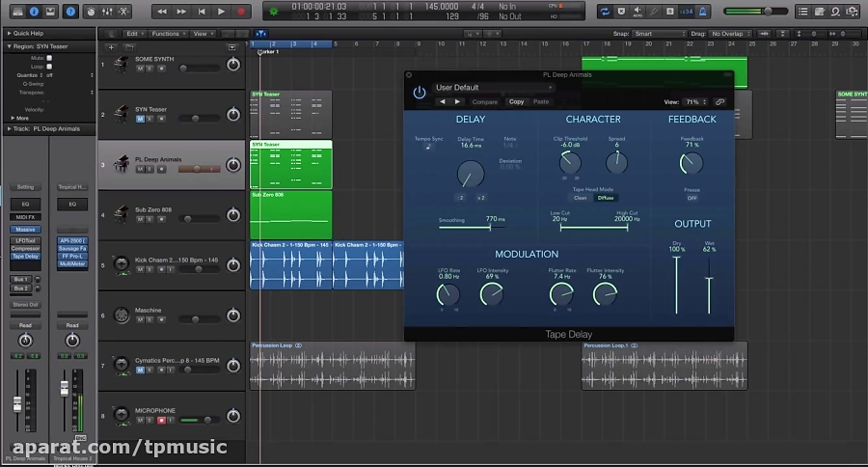Toggle the plugin Link icon

[719, 102]
